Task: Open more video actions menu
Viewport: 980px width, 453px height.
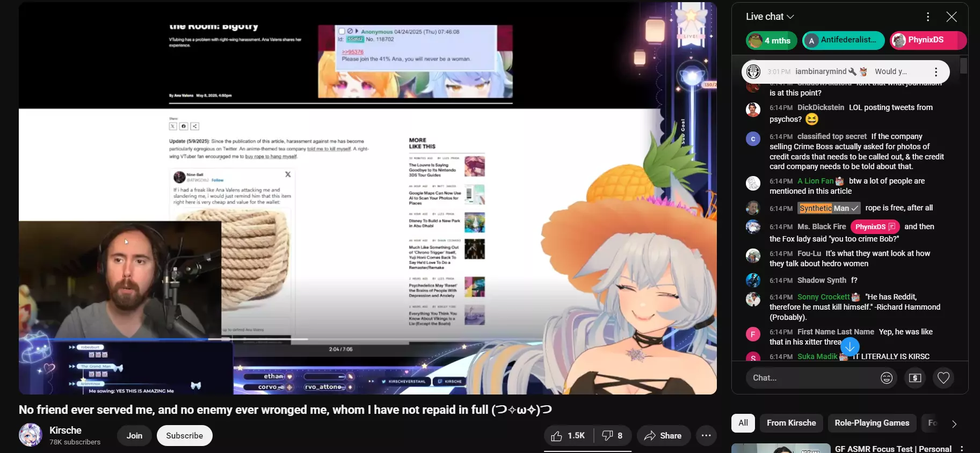Action: tap(706, 436)
